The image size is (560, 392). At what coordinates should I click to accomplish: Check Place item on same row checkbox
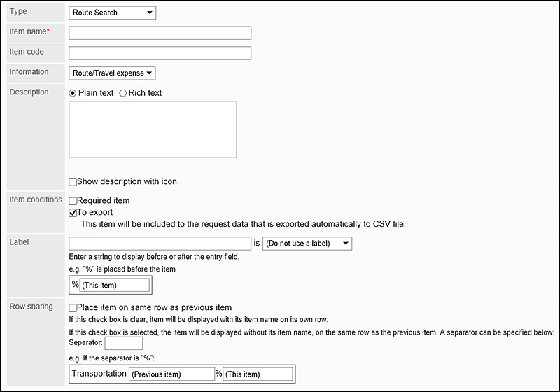(x=73, y=308)
